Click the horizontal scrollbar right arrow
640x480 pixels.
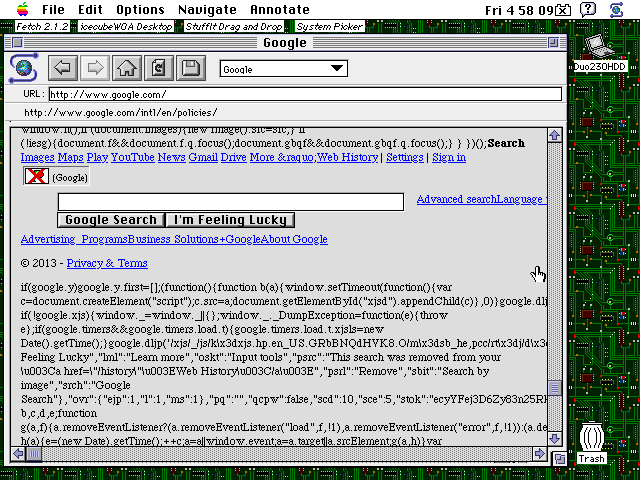point(540,453)
